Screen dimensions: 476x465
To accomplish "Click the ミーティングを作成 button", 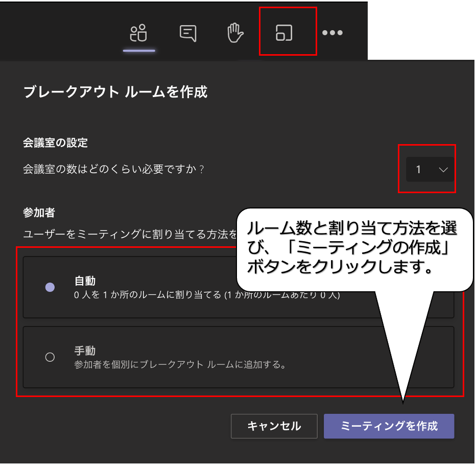I will (x=389, y=426).
